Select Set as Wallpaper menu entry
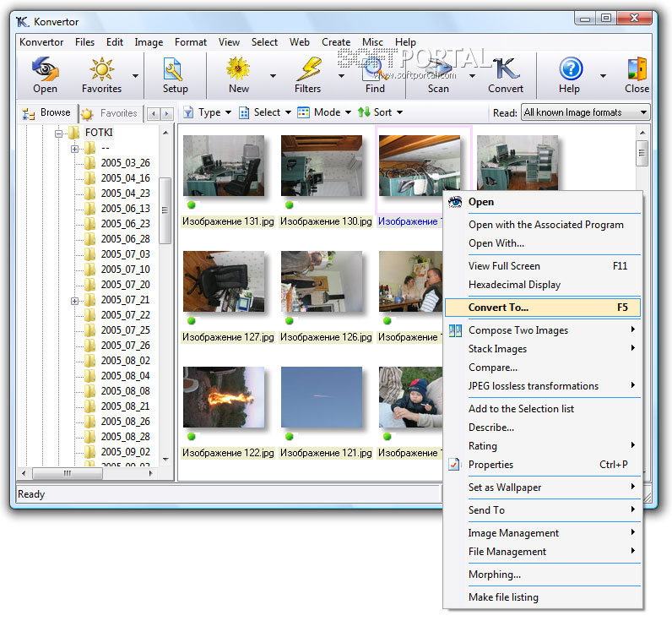 (505, 488)
